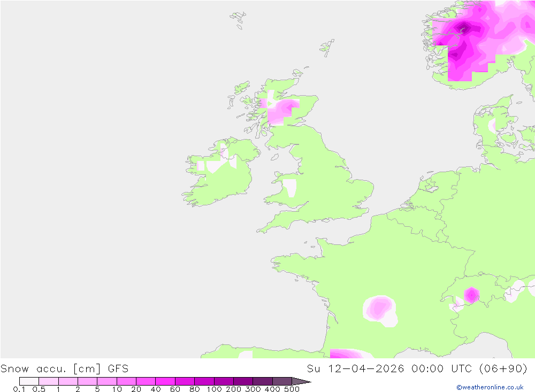Click the 0.1–0.5 cm white legend swatch

pyautogui.click(x=29, y=381)
